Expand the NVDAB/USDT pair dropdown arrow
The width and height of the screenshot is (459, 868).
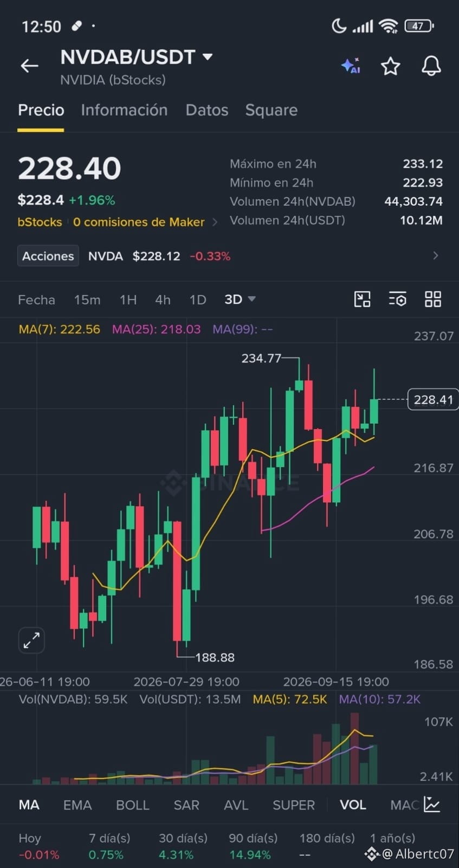coord(207,56)
